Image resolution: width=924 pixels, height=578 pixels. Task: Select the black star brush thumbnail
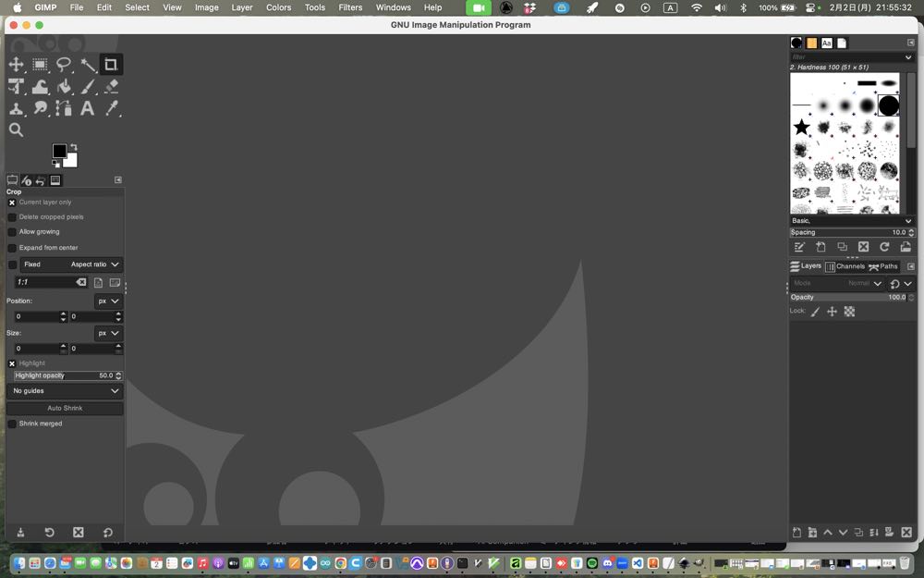pyautogui.click(x=801, y=127)
